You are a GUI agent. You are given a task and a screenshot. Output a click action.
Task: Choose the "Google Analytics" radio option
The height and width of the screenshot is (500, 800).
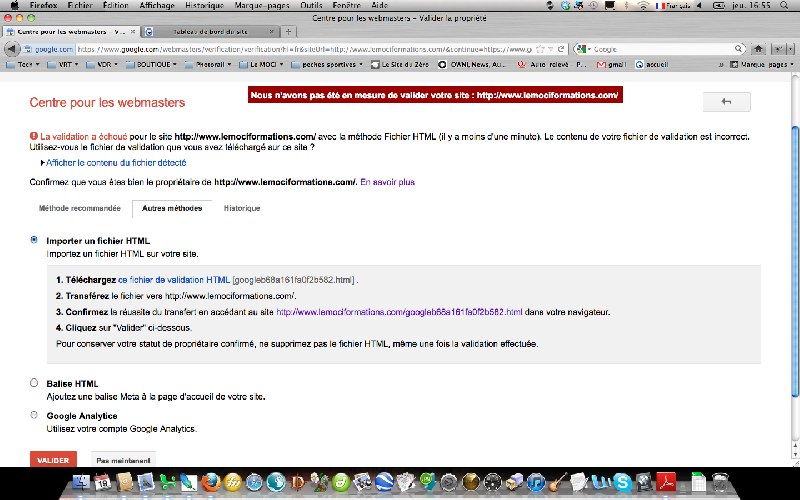35,415
